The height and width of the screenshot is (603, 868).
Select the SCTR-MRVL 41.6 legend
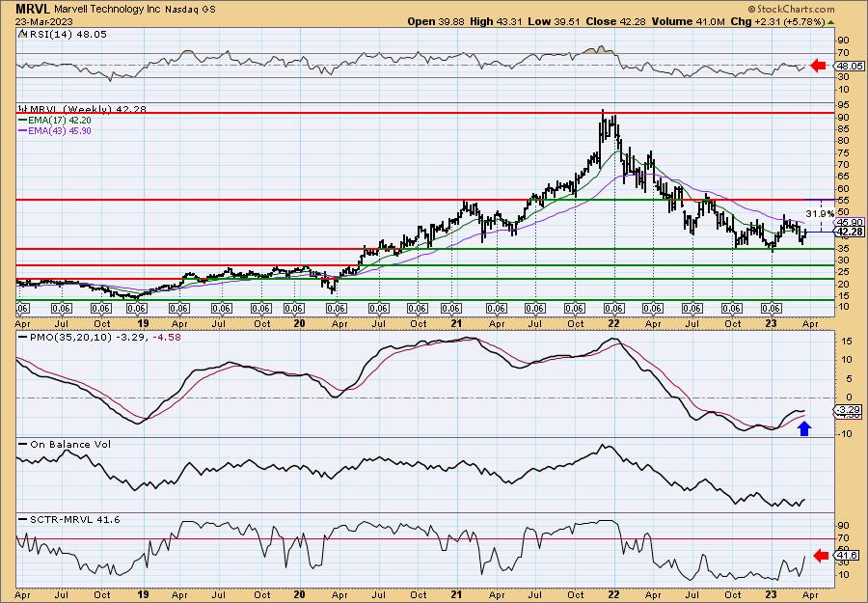coord(69,520)
